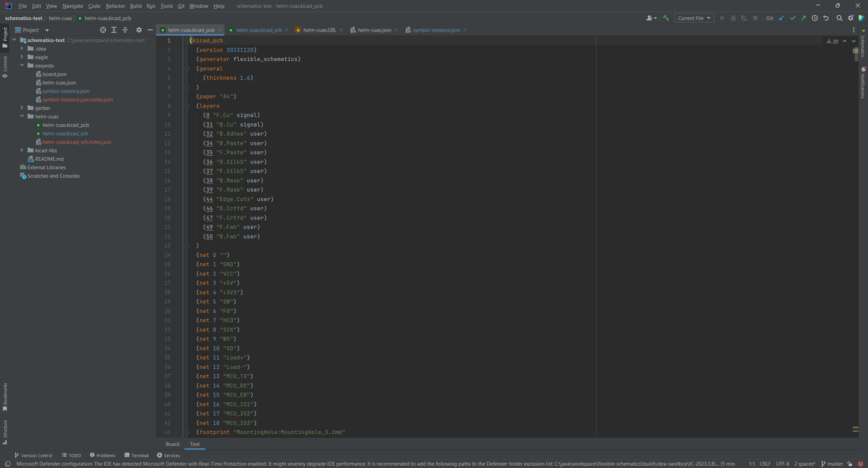868x468 pixels.
Task: Expand all nodes in the Project panel
Action: (114, 30)
